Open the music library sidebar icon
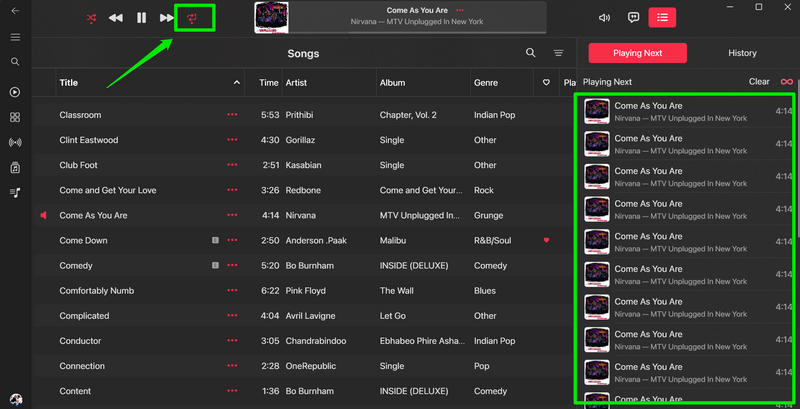The height and width of the screenshot is (409, 800). click(x=15, y=168)
